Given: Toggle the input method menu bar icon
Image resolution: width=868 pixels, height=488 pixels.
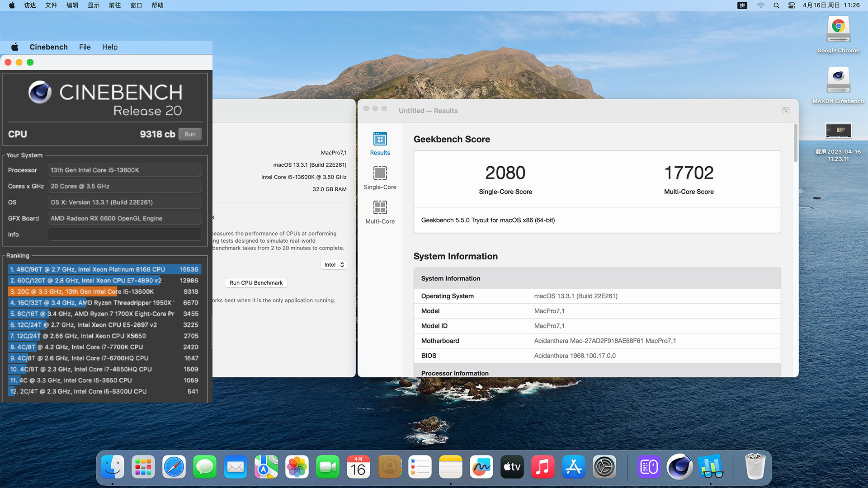Looking at the screenshot, I should 742,5.
